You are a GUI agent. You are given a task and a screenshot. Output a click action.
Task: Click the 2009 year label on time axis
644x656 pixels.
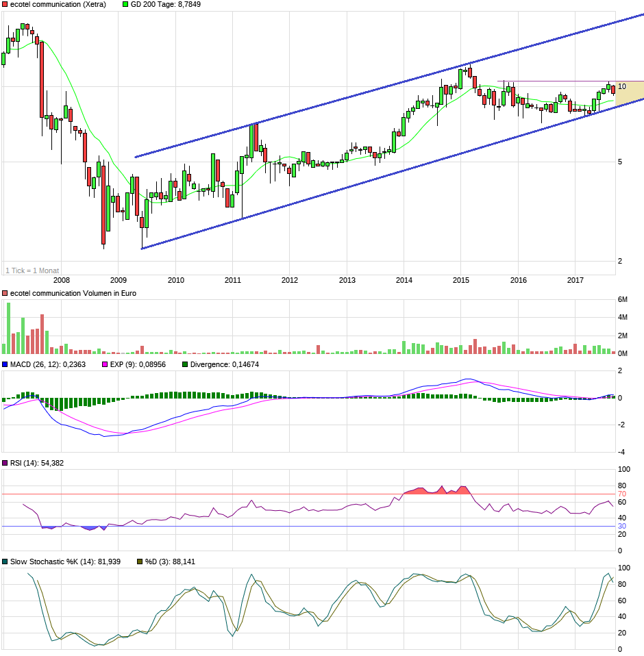click(119, 280)
